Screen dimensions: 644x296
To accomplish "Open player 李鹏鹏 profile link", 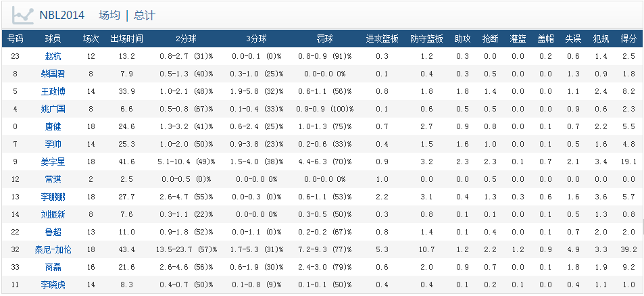I will (53, 197).
